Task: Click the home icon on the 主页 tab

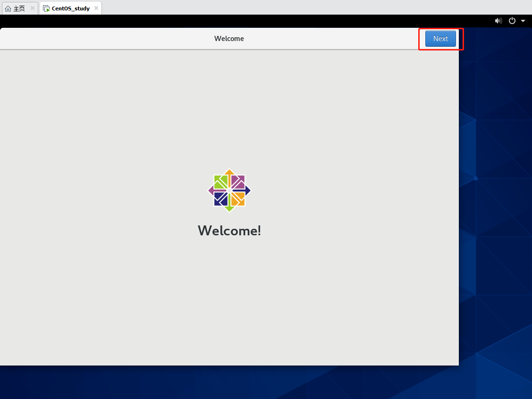Action: click(8, 8)
